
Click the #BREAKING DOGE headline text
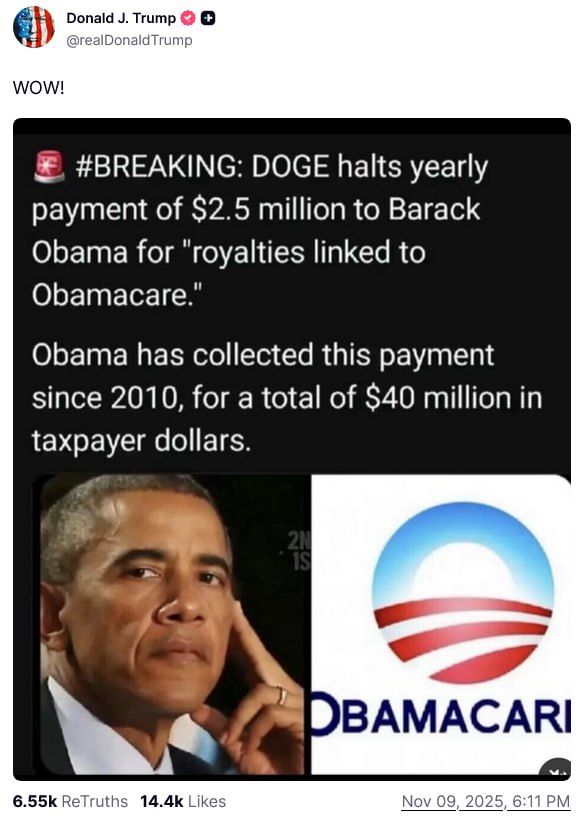[x=260, y=230]
